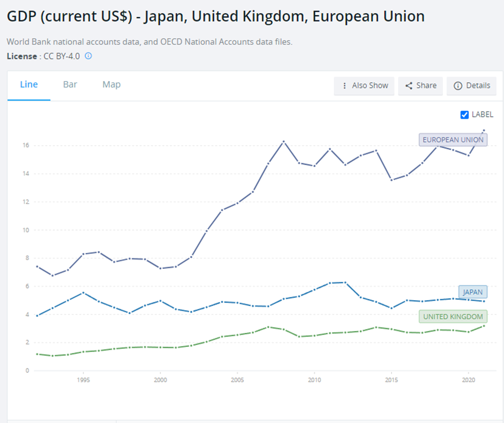Select the Line chart tab

coord(29,84)
